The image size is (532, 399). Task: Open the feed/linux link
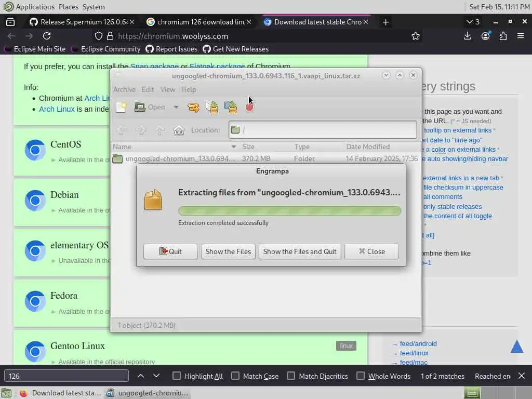414,353
